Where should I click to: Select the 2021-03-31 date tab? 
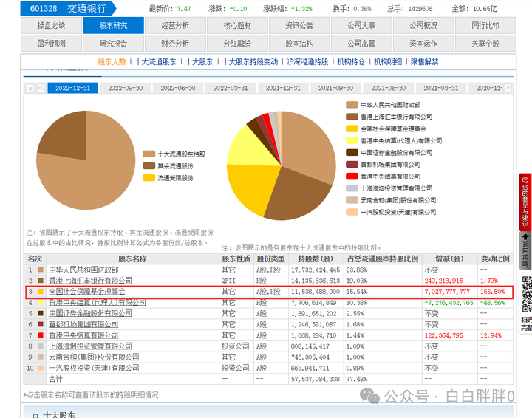coord(441,88)
